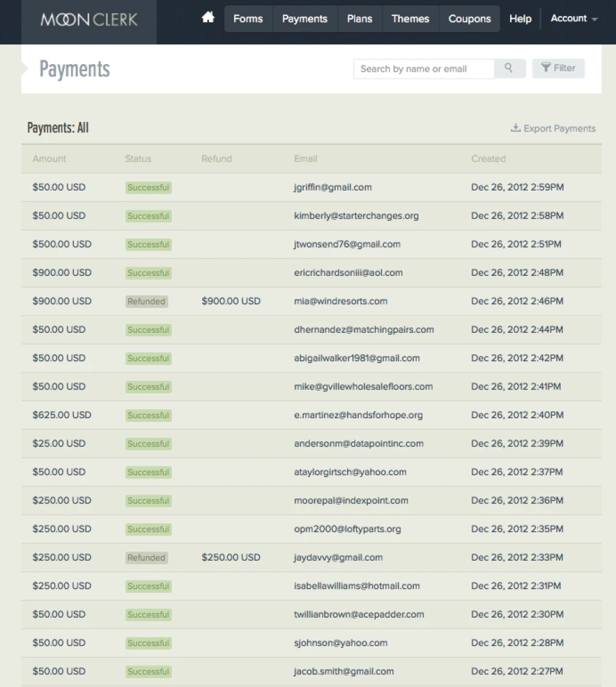
Task: Click the magnifying glass search button
Action: click(x=509, y=69)
